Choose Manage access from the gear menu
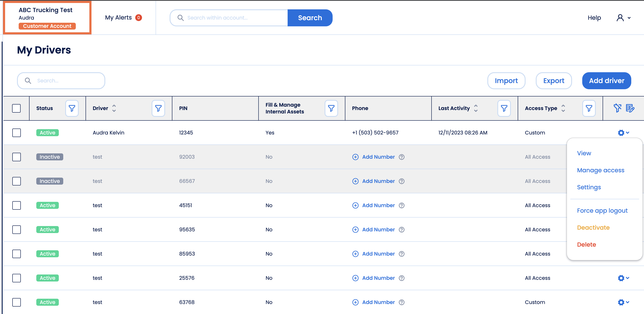 (600, 170)
